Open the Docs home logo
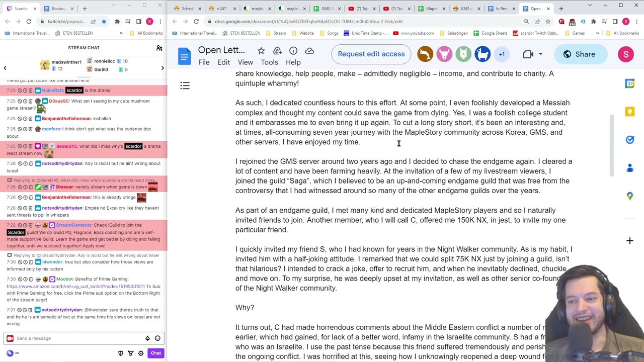Viewport: 644px width, 362px height. 185,55
